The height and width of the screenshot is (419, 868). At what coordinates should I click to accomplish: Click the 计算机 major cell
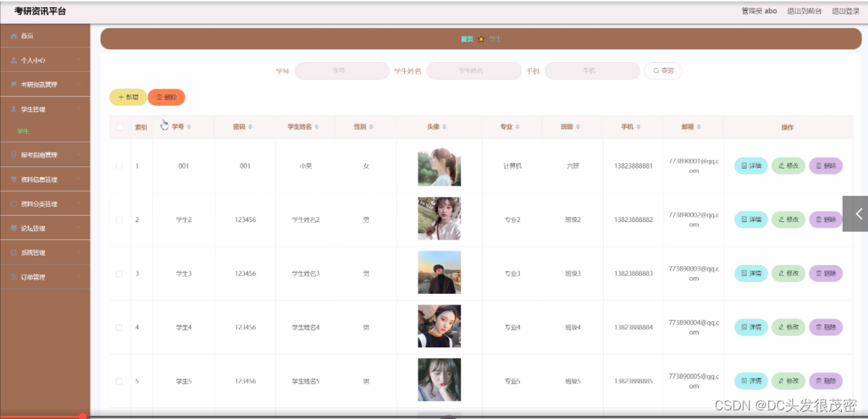pos(513,166)
